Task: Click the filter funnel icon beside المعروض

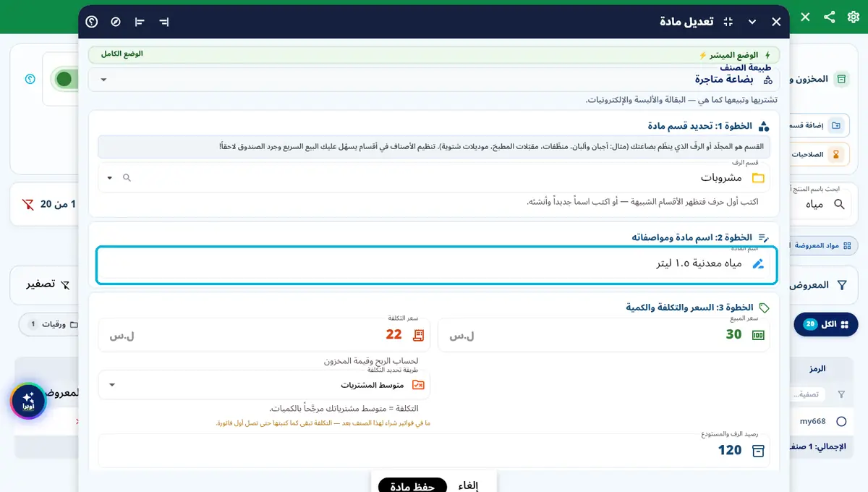Action: coord(842,285)
